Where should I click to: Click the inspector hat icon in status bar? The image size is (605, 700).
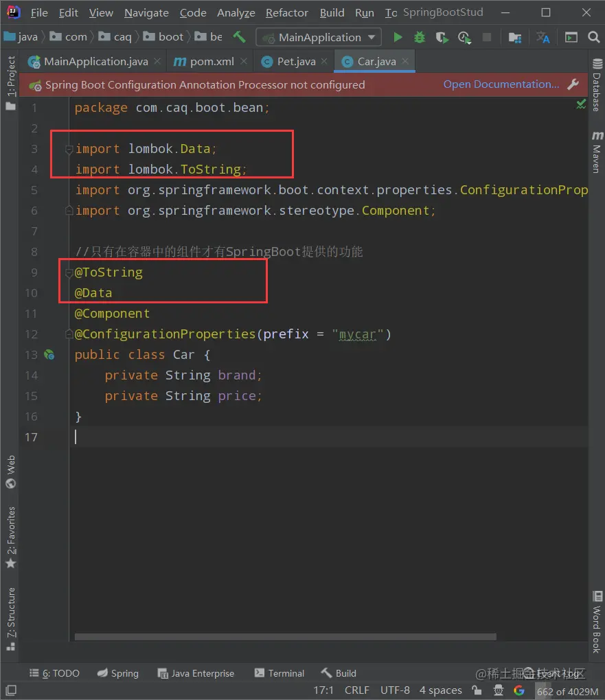click(498, 690)
